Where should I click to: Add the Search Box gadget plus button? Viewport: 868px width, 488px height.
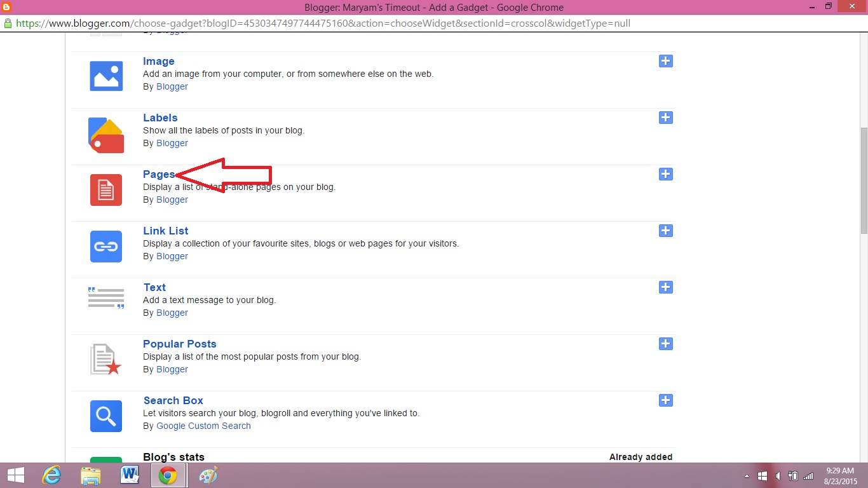665,400
